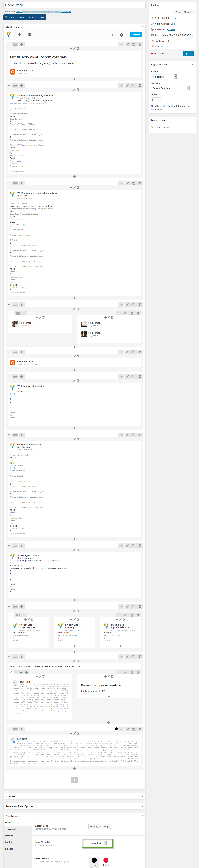Edit the row with SW Woocommerce Categories Slider
199x868 pixels.
click(128, 86)
